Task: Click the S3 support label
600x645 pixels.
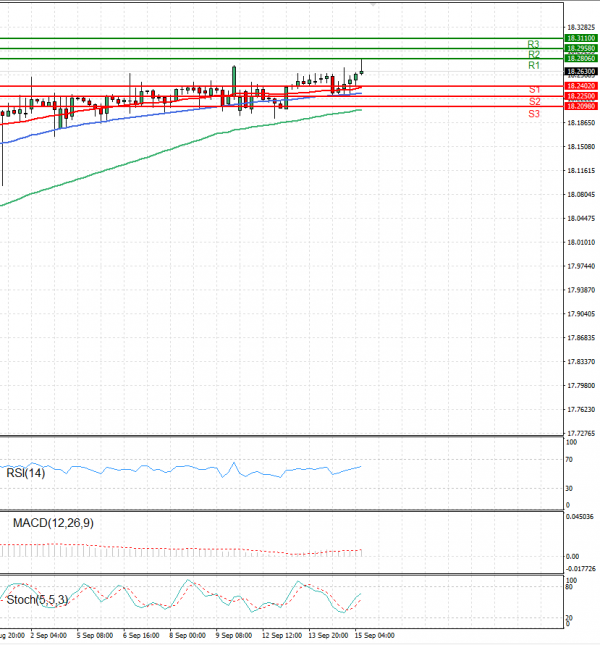Action: click(x=534, y=114)
